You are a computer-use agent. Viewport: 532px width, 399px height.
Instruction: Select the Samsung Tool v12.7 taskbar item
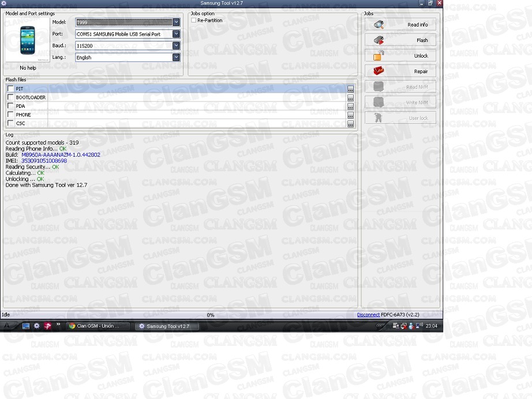click(x=167, y=326)
